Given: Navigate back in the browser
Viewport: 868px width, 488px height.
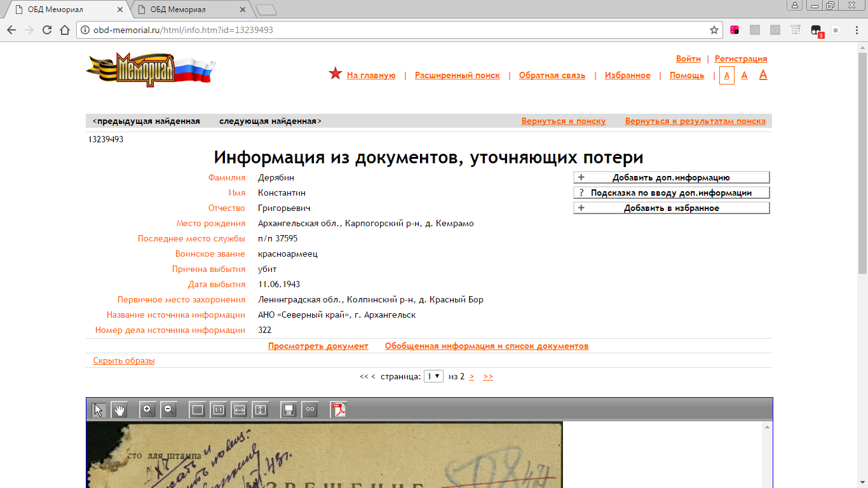Looking at the screenshot, I should tap(11, 30).
